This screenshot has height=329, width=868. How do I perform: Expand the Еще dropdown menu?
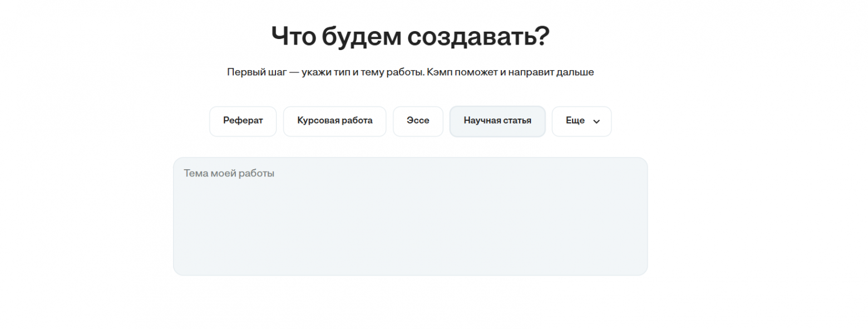pos(581,121)
